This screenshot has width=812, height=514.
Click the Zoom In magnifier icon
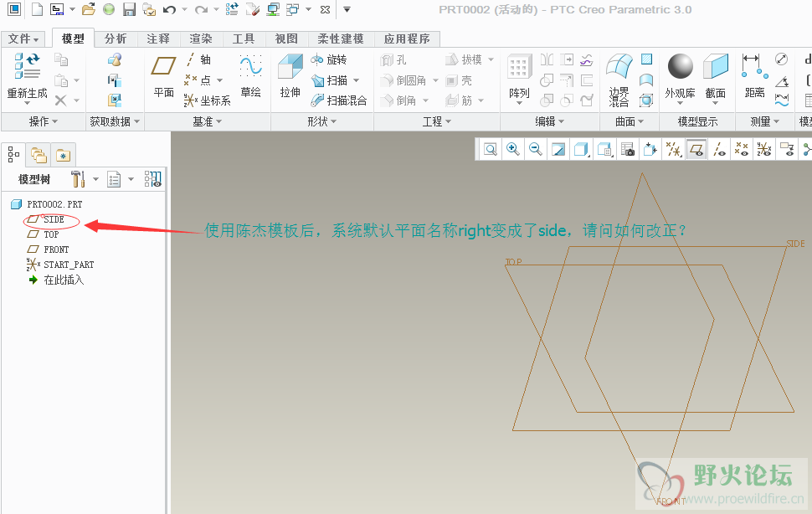pos(512,150)
